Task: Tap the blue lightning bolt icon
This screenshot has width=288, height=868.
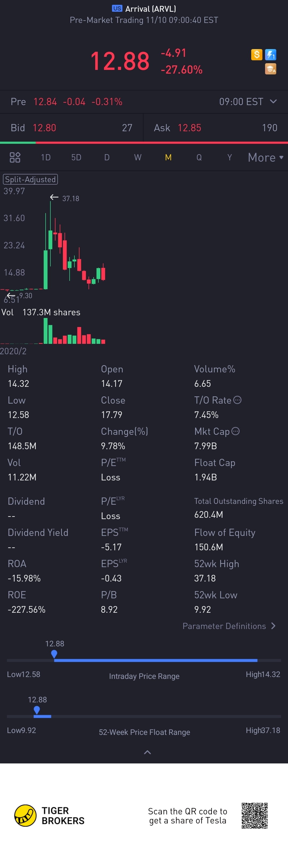Action: click(x=270, y=55)
